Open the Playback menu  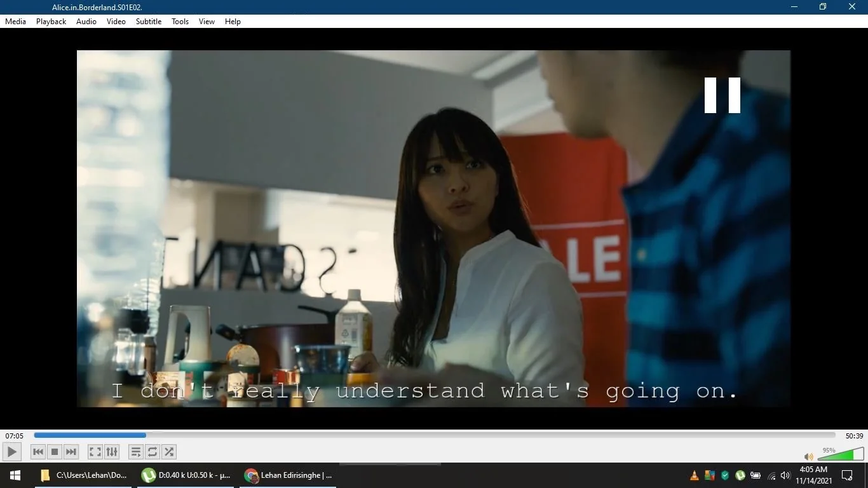pos(51,22)
